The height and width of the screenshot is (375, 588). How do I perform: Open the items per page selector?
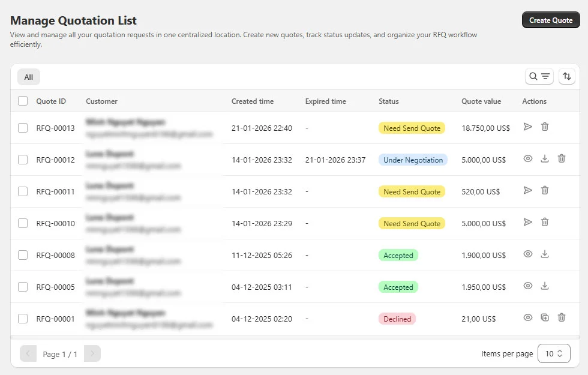554,353
